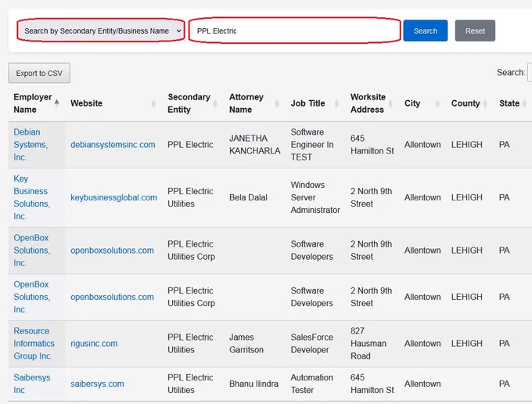This screenshot has height=404, width=532.
Task: Visit keybusinessglobal.com website link
Action: click(x=113, y=197)
